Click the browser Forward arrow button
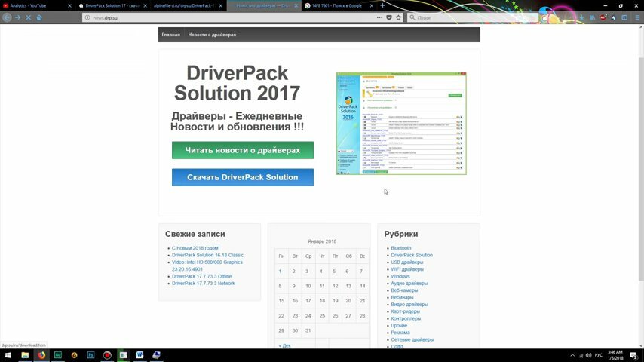644x362 pixels. [17, 17]
